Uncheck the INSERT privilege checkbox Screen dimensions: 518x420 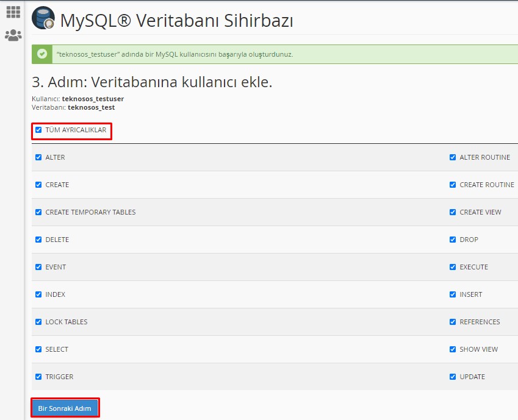[453, 294]
